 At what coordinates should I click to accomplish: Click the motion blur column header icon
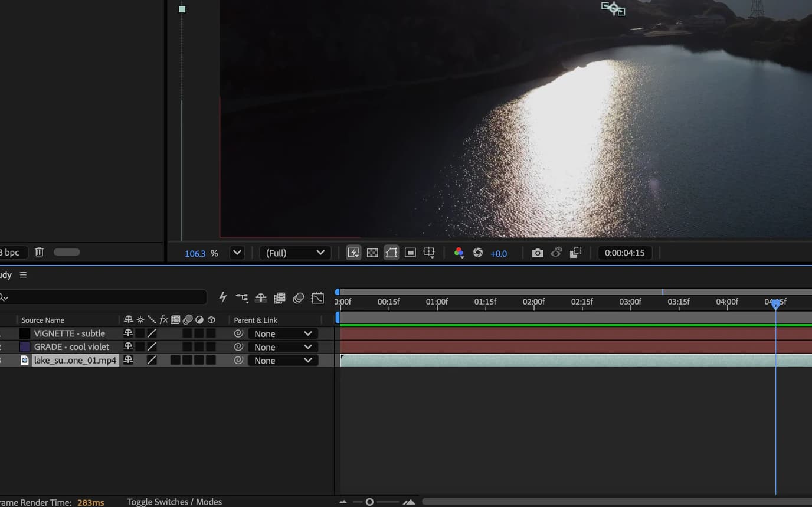[188, 320]
